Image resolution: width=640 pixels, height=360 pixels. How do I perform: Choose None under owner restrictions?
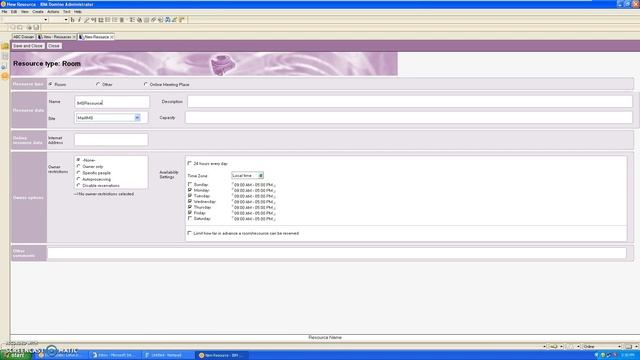click(78, 160)
